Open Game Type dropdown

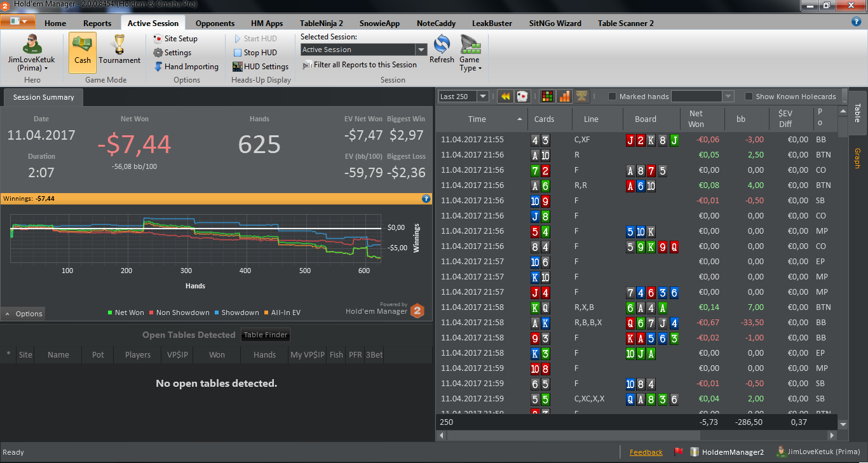pyautogui.click(x=470, y=53)
